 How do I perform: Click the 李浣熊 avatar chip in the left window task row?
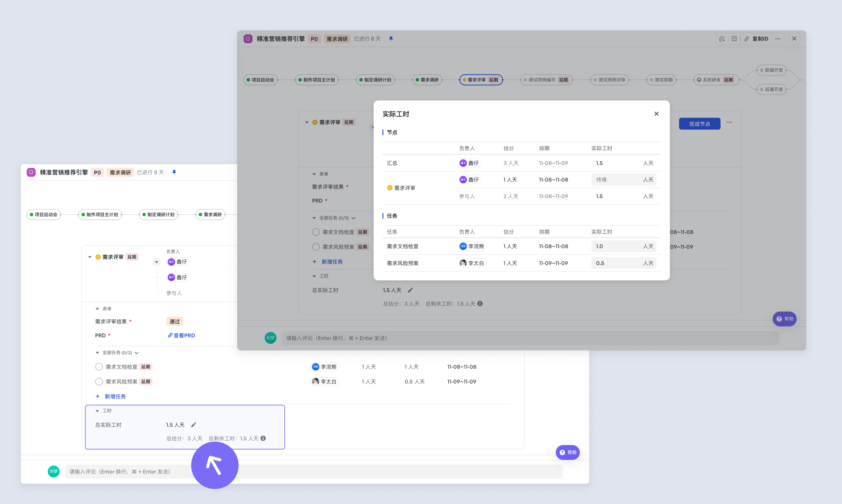(325, 367)
